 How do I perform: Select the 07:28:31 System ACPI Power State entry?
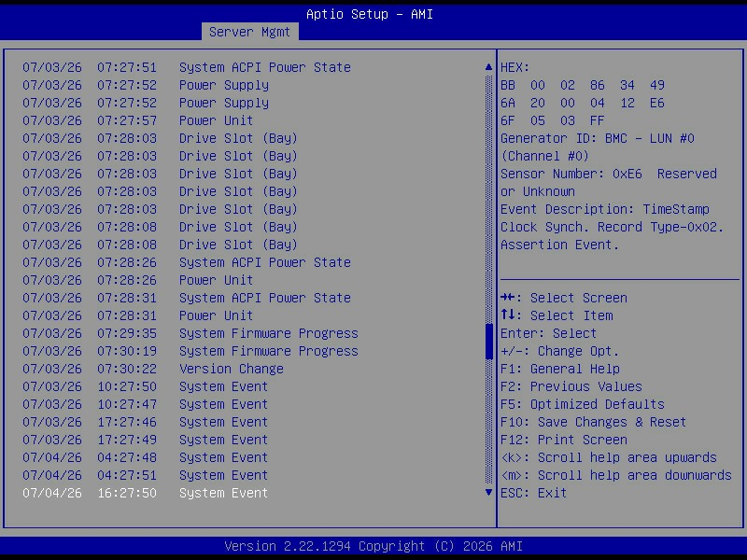click(x=187, y=298)
